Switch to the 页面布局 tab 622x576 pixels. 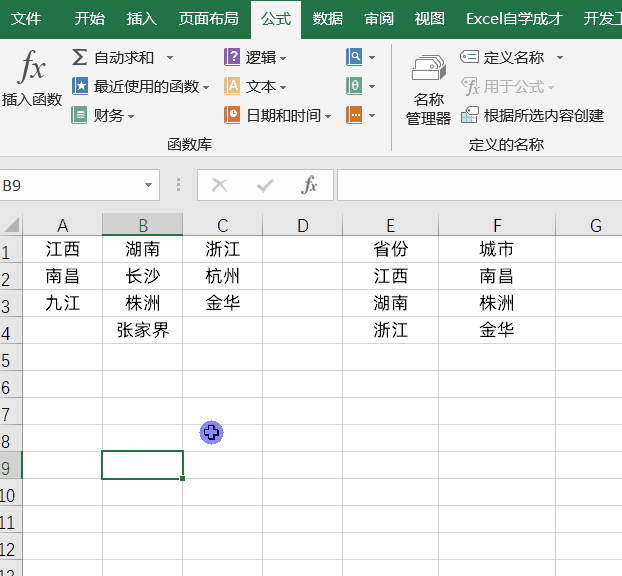[x=209, y=19]
